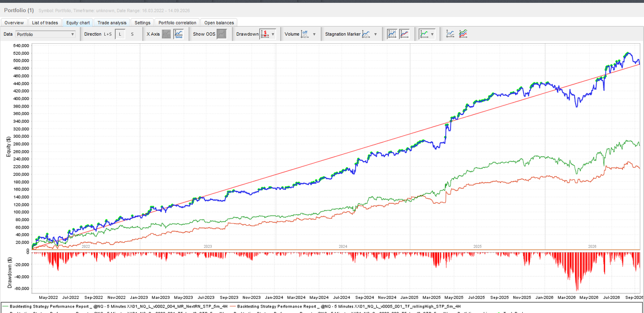The height and width of the screenshot is (313, 644).
Task: Switch to the Overview tab
Action: click(14, 23)
